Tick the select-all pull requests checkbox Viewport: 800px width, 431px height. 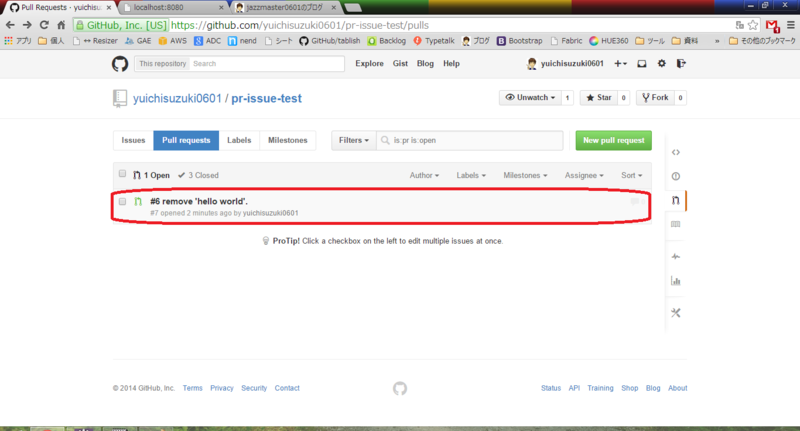click(x=122, y=174)
